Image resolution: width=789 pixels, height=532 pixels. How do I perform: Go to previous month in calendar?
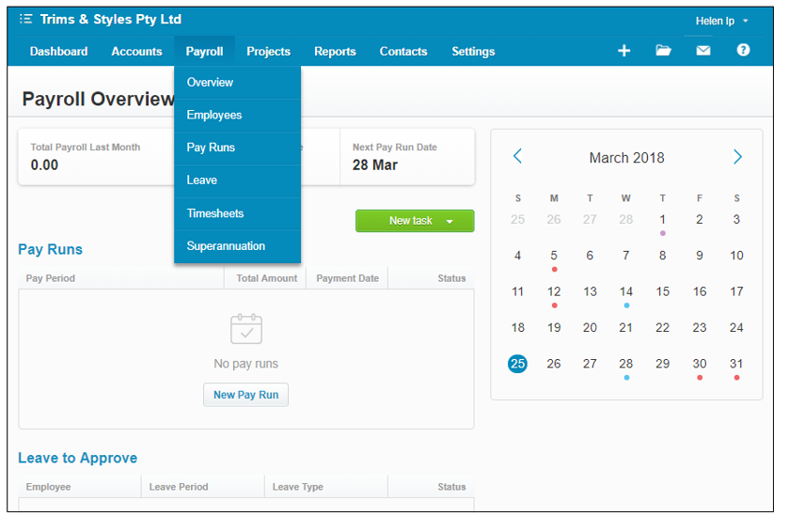517,156
